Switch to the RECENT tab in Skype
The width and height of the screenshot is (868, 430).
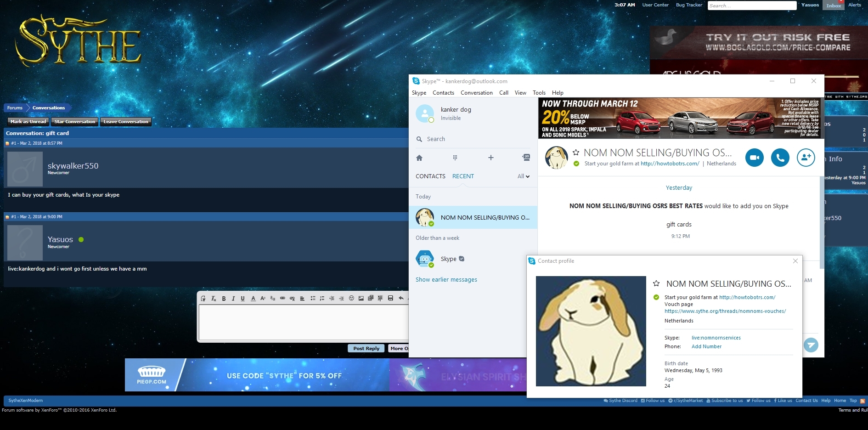[x=463, y=176]
